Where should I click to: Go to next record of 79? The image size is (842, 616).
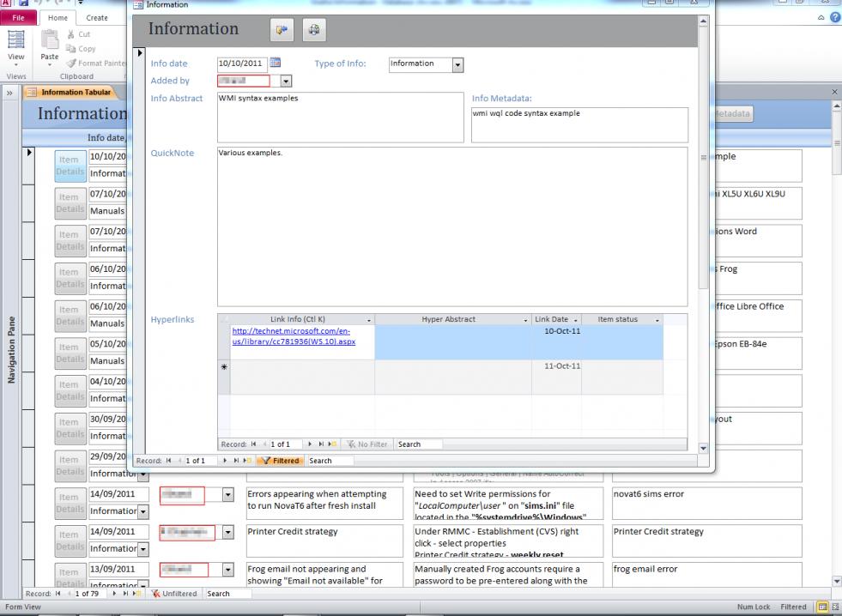tap(114, 594)
